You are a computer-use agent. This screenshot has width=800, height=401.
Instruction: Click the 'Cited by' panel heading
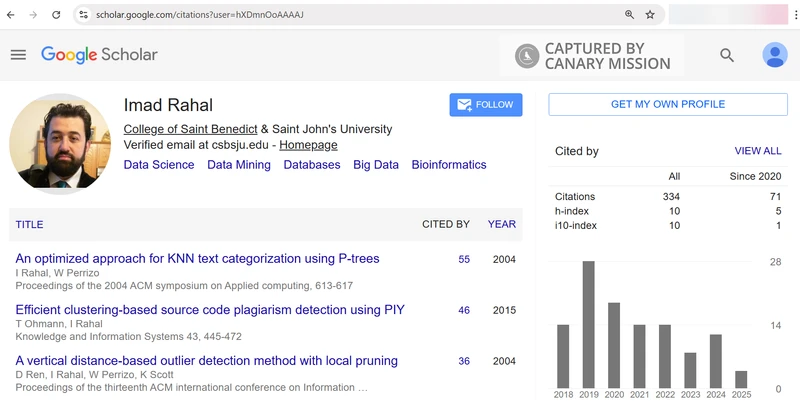pos(577,151)
